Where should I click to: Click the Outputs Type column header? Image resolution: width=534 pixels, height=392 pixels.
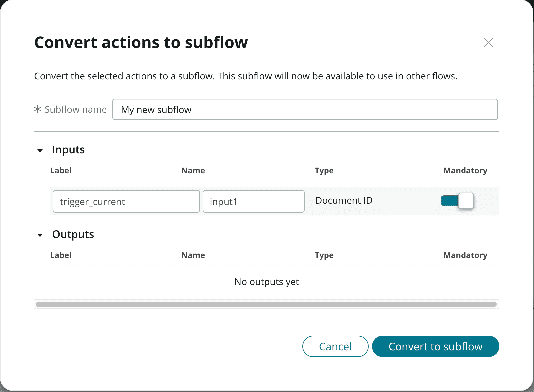pyautogui.click(x=324, y=255)
